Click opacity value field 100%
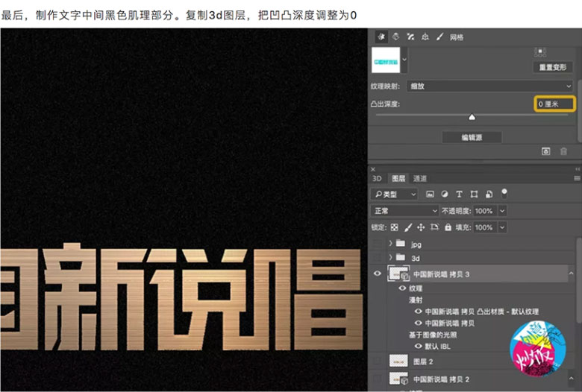 tap(485, 211)
